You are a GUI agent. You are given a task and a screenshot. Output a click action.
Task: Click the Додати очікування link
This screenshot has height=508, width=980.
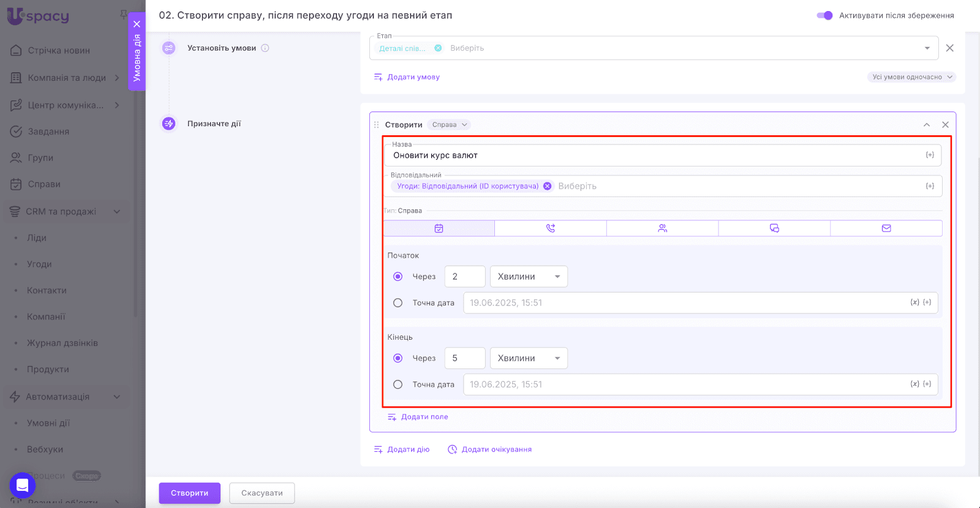[496, 449]
